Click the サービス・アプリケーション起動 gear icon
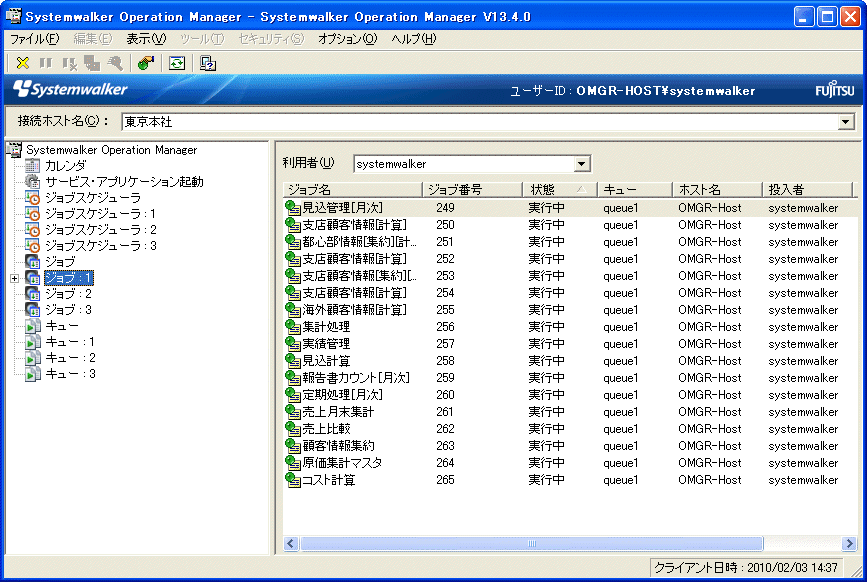This screenshot has width=867, height=582. tap(33, 181)
